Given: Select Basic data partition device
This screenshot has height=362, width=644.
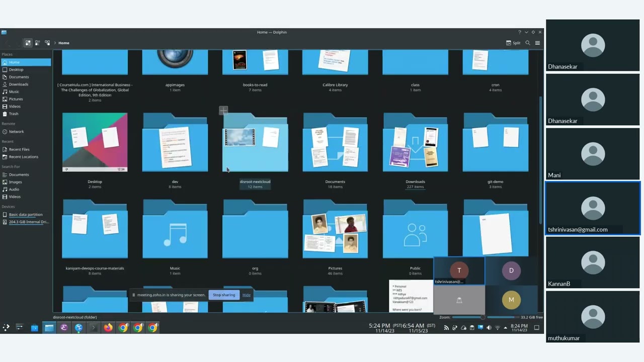Looking at the screenshot, I should tap(26, 215).
